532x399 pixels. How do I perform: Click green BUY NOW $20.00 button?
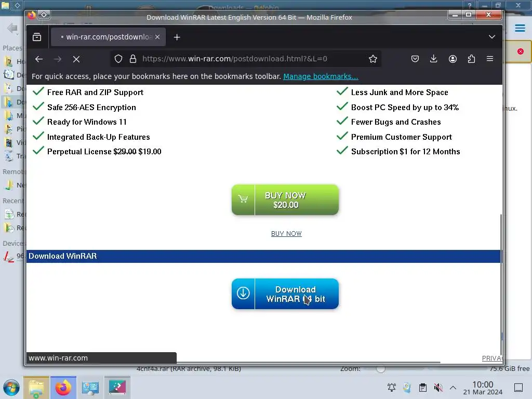click(285, 200)
